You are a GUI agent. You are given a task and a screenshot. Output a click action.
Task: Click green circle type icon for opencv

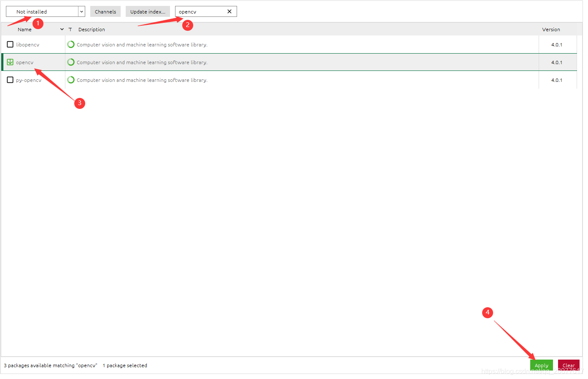click(71, 62)
